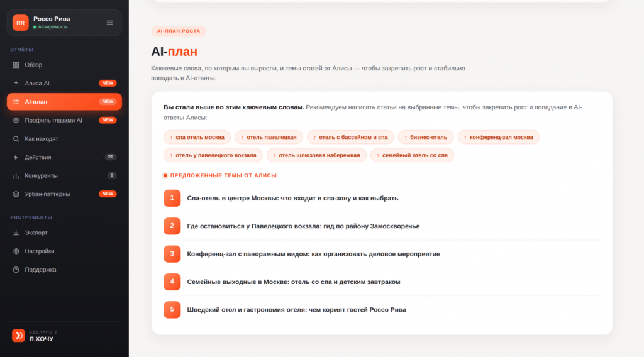Click the magnifier icon for Как находят
The width and height of the screenshot is (644, 357).
point(16,139)
